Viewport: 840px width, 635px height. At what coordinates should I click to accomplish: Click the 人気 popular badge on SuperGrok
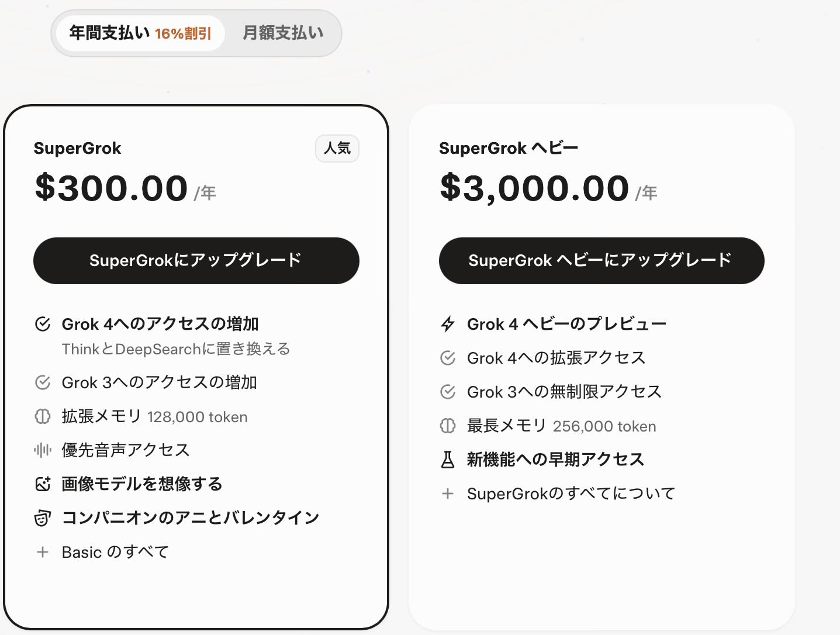coord(337,149)
